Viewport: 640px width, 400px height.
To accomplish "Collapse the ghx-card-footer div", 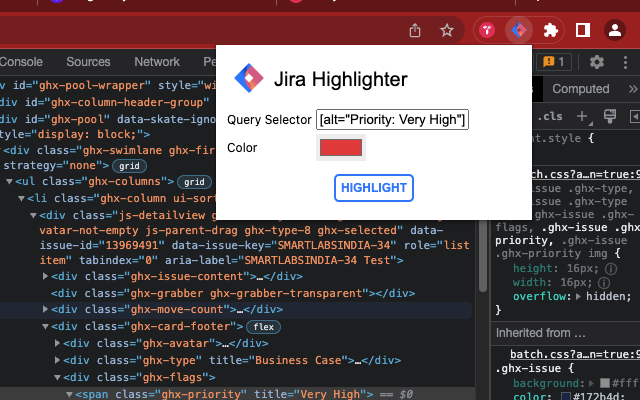I will pyautogui.click(x=45, y=327).
